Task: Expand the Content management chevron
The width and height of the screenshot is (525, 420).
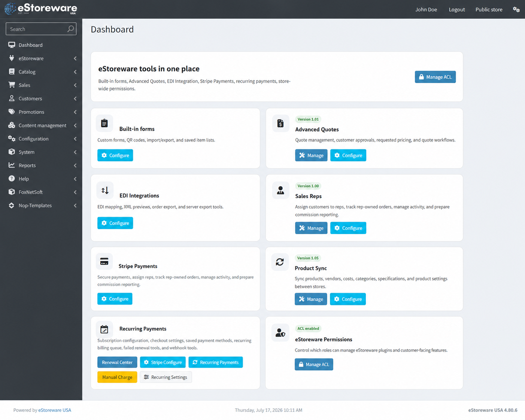Action: pos(75,125)
